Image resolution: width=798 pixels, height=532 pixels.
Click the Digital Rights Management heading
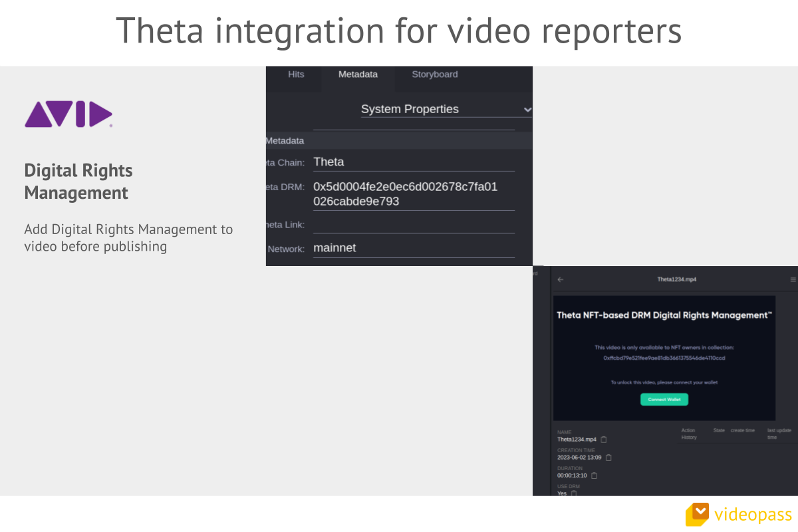click(78, 182)
